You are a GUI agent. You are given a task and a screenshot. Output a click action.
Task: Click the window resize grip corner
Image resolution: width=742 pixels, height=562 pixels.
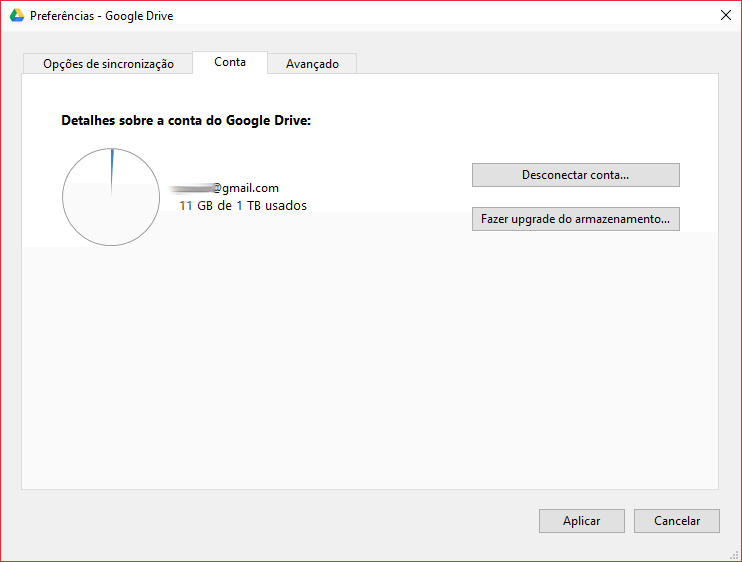(x=734, y=555)
